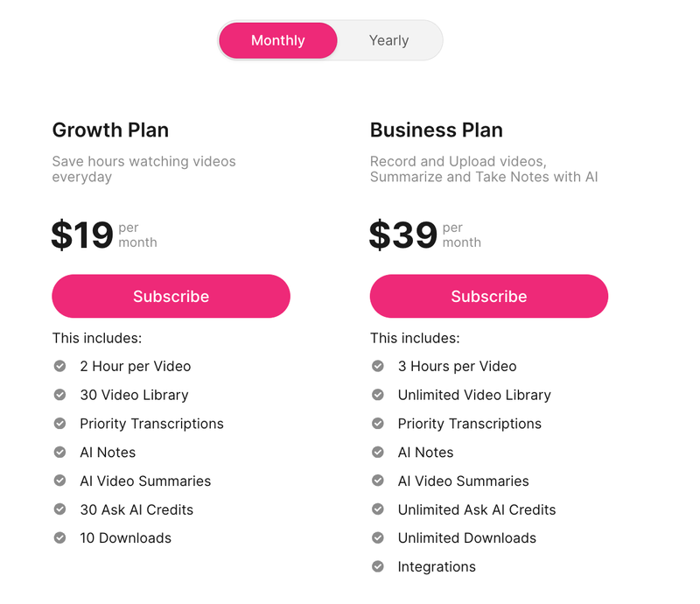Click the checkmark icon beside Unlimited Video Library
700x604 pixels.
point(378,395)
